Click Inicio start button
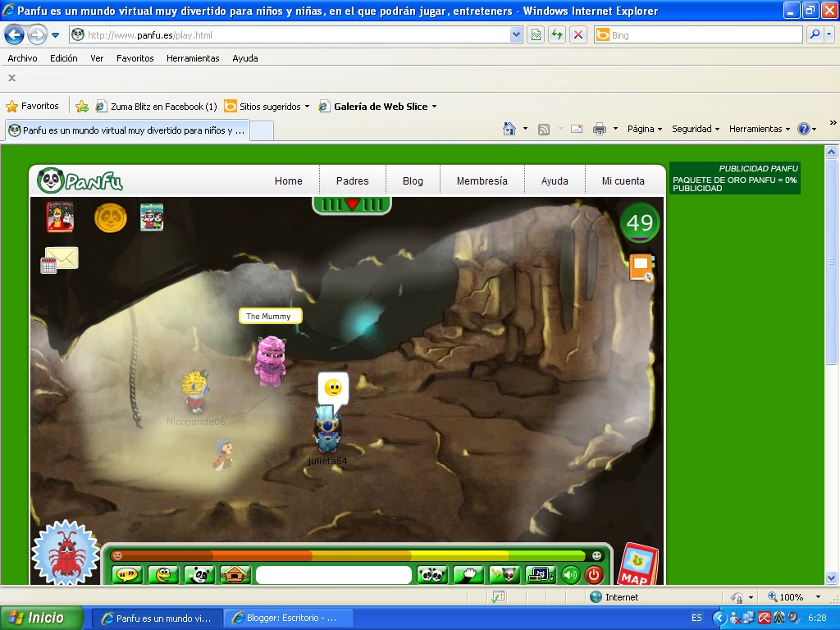Image resolution: width=840 pixels, height=630 pixels. (42, 619)
